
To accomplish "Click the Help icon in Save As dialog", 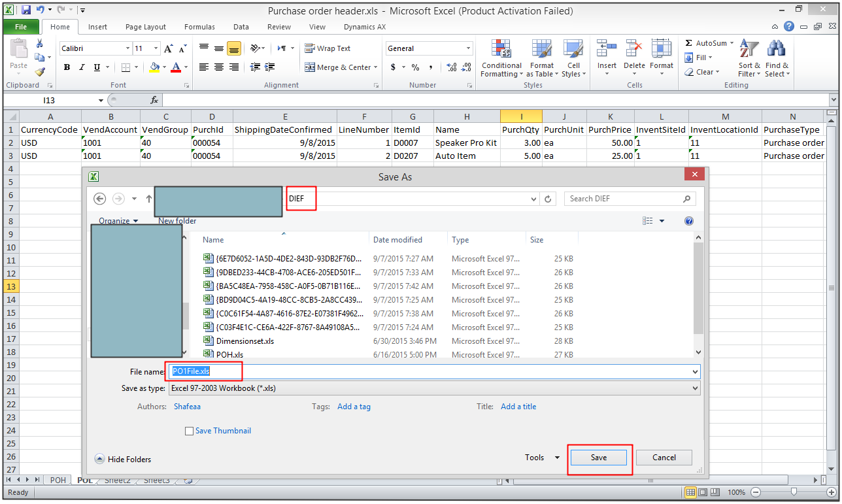I will (688, 221).
